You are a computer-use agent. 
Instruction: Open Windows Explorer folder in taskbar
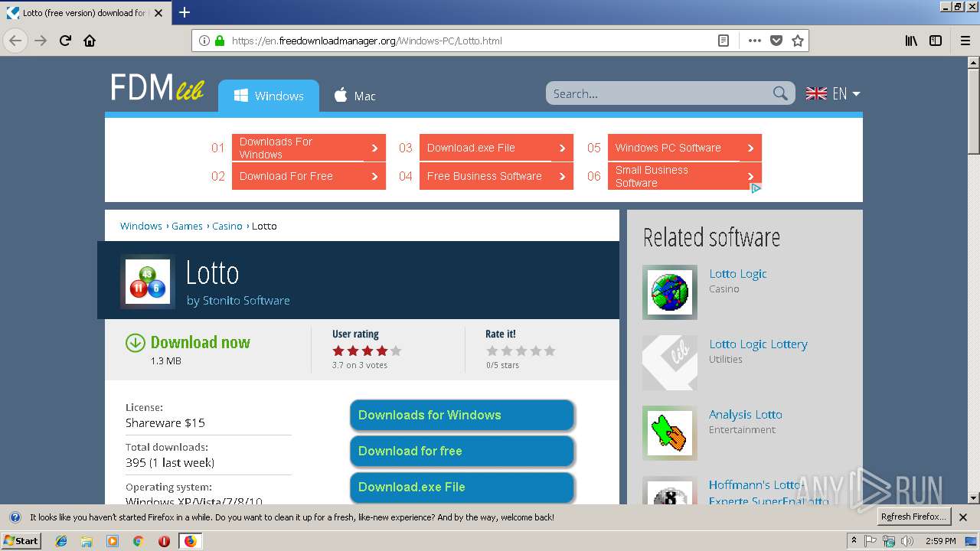click(87, 541)
